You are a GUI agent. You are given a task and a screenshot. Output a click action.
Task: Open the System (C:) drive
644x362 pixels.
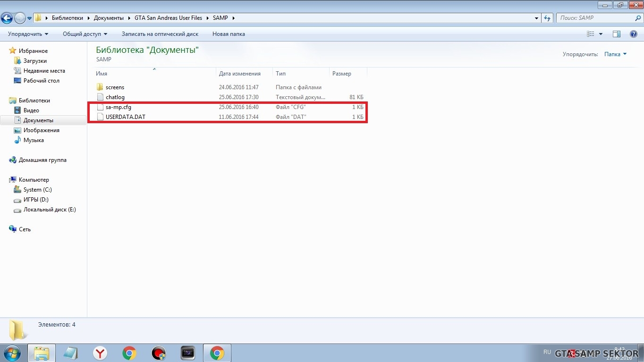(x=38, y=190)
